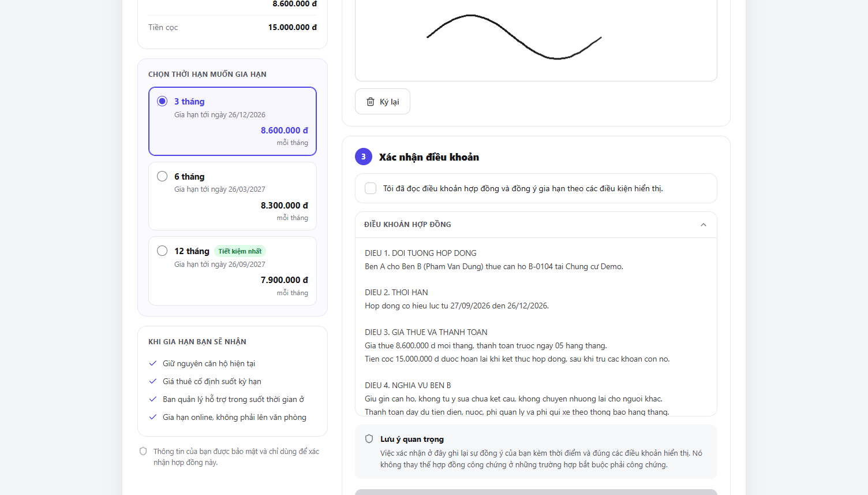Select the 6 tháng radio option
This screenshot has height=495, width=868.
(x=162, y=176)
